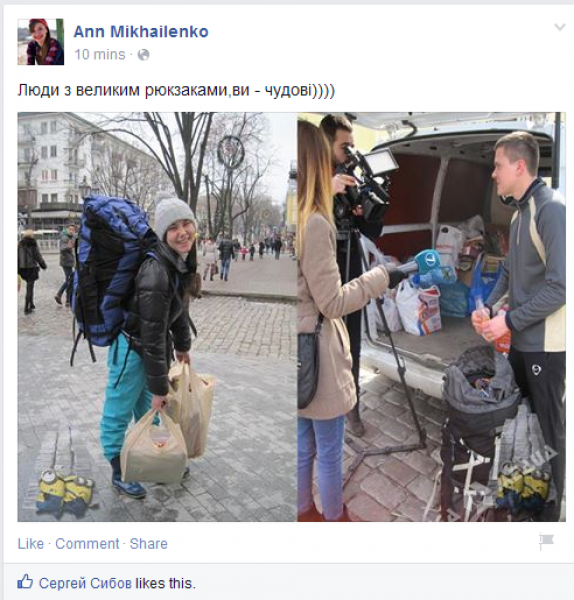Click the globe public privacy icon

pyautogui.click(x=144, y=55)
